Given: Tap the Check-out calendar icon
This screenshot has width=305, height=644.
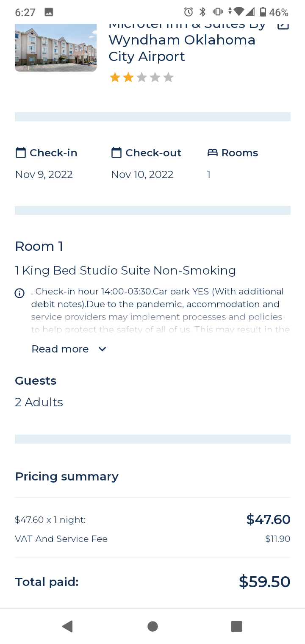Looking at the screenshot, I should click(116, 153).
